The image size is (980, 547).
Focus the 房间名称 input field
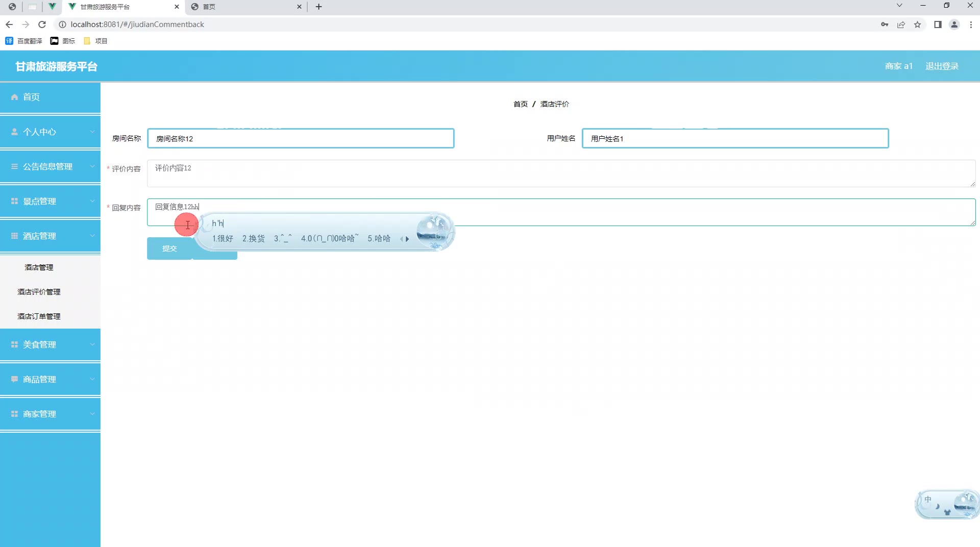[x=301, y=138]
